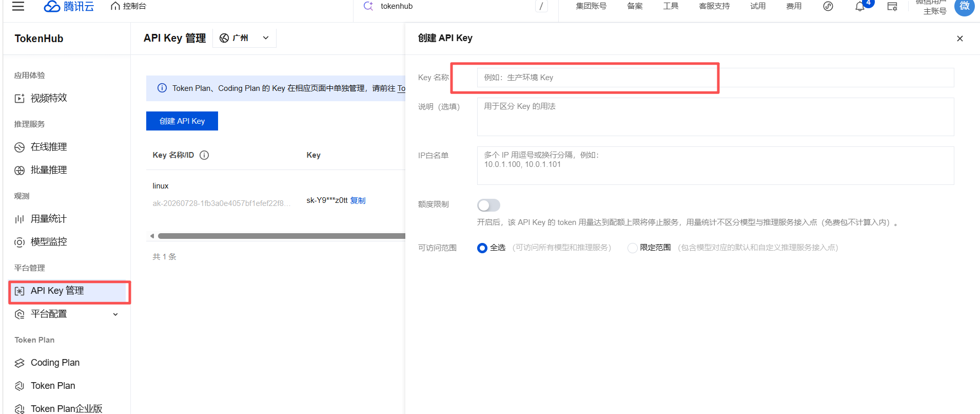Select the 全选 radio button
This screenshot has width=980, height=414.
482,248
